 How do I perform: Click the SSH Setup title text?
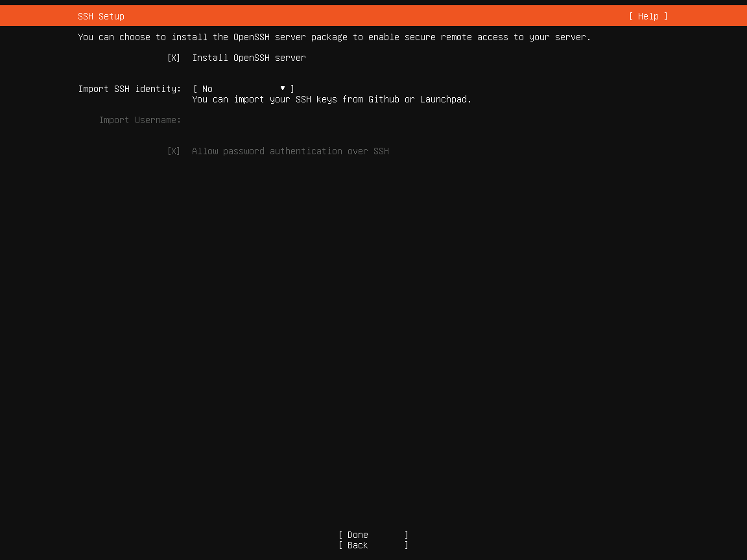101,16
